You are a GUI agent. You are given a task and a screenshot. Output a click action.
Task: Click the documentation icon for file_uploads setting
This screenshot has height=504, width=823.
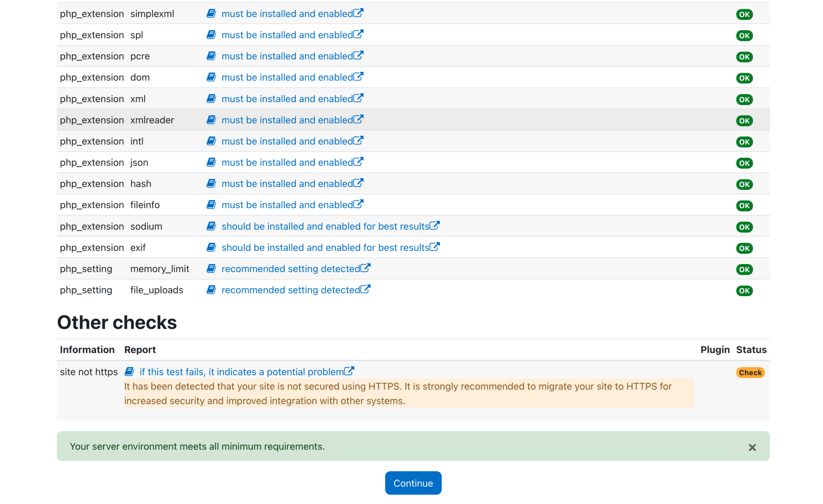[211, 289]
